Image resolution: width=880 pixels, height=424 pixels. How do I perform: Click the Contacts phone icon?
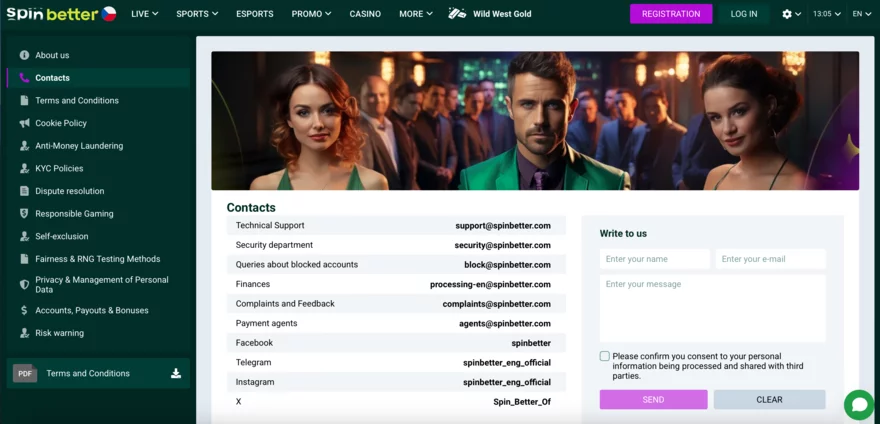coord(24,78)
